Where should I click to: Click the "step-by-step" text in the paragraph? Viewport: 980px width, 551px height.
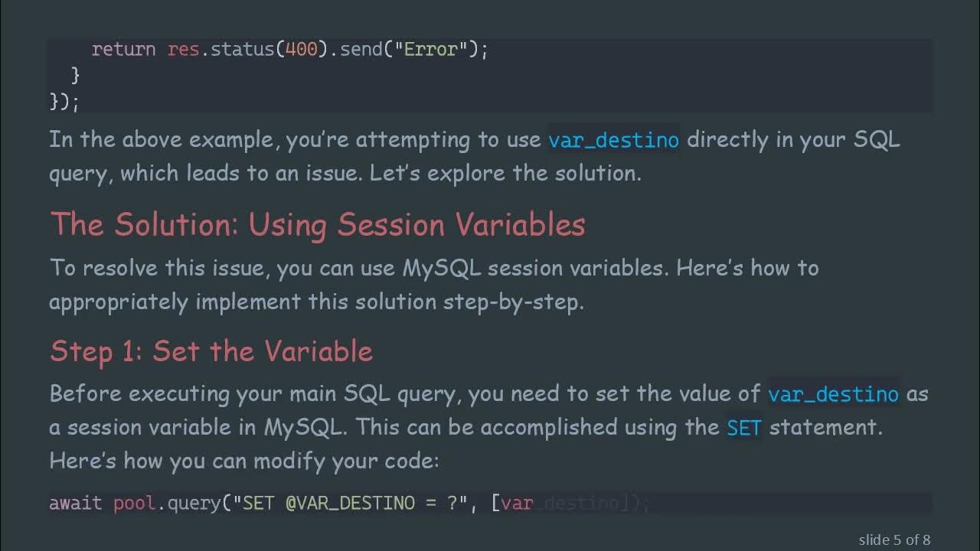513,302
